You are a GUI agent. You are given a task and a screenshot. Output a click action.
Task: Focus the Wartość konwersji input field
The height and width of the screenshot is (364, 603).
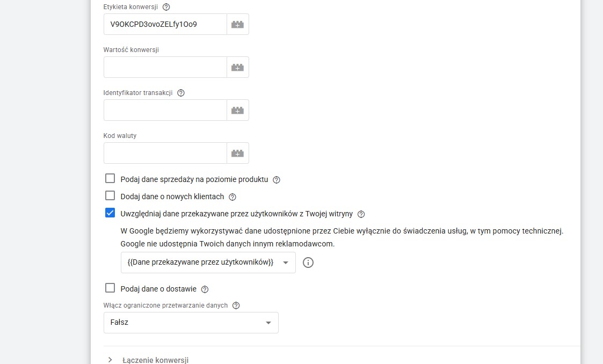[x=165, y=67]
